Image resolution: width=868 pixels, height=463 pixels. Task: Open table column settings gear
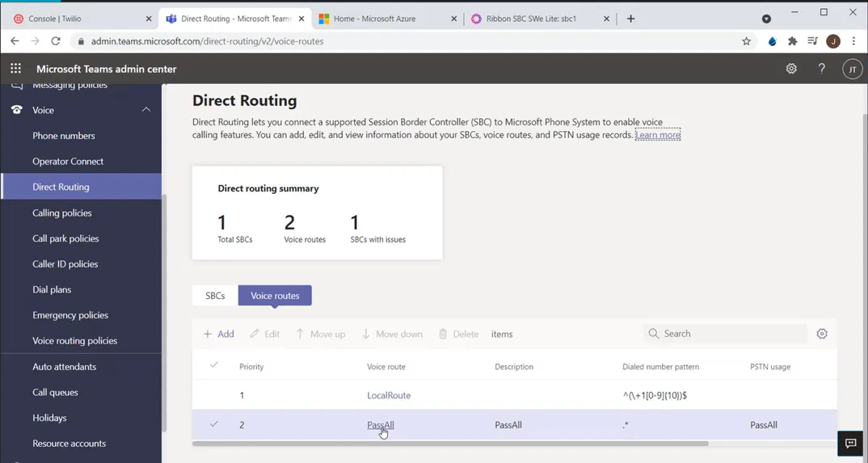pyautogui.click(x=822, y=334)
